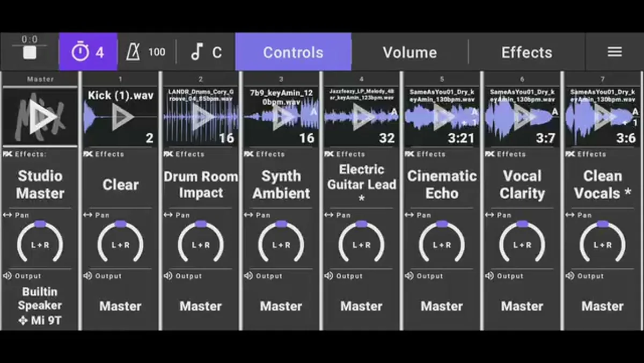The height and width of the screenshot is (363, 644).
Task: Open the Clear effects preset on track 1
Action: 120,184
